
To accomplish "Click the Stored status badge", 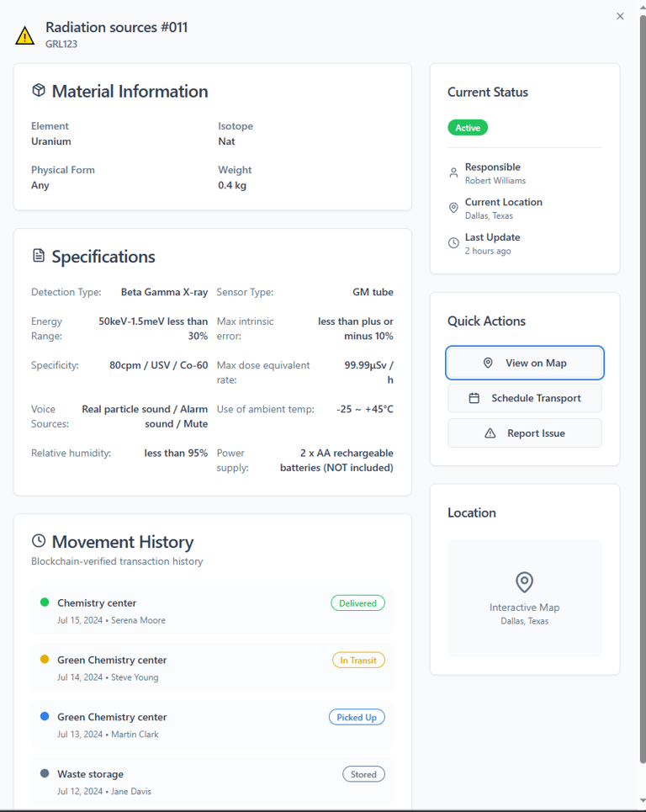I will tap(363, 774).
